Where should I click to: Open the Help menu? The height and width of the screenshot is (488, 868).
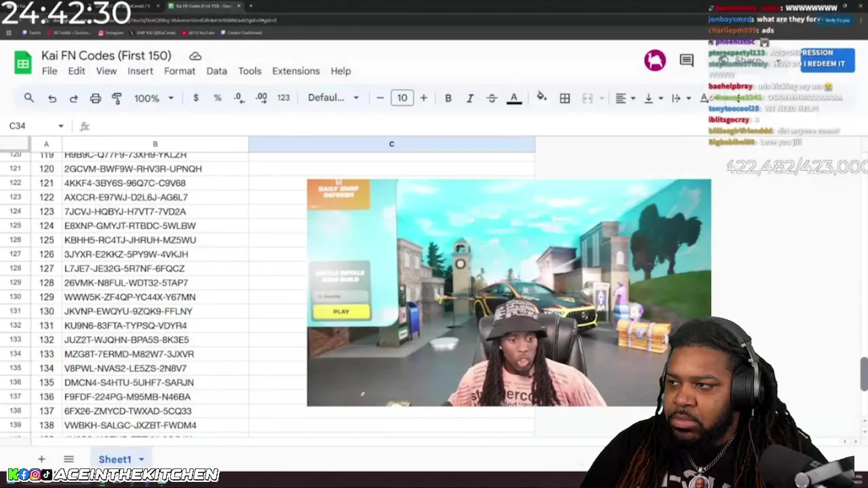click(340, 71)
